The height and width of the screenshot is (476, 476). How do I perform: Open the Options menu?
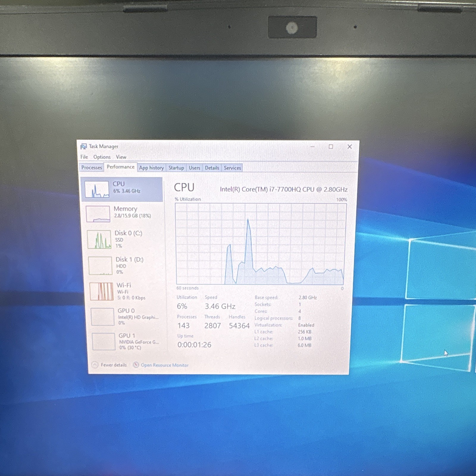coord(102,157)
